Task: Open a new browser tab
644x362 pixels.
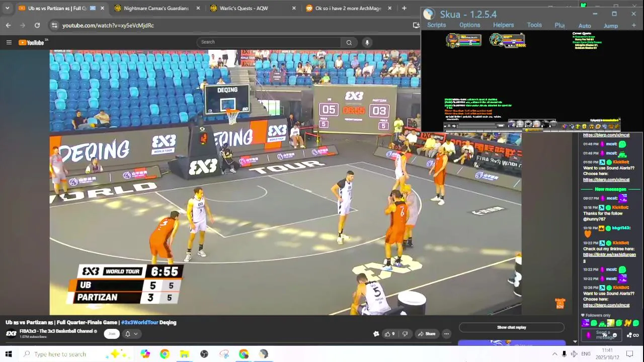Action: point(404,8)
